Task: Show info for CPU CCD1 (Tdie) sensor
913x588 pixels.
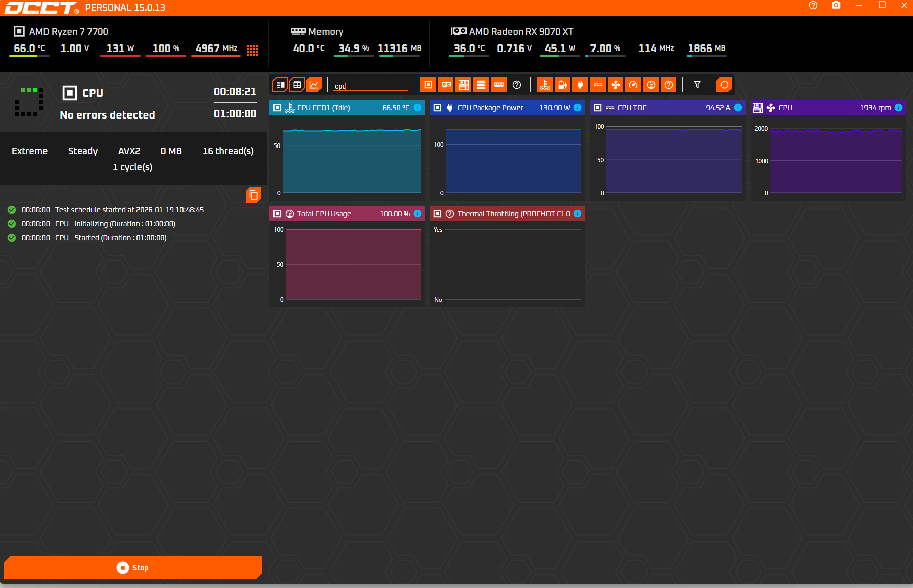Action: point(417,108)
